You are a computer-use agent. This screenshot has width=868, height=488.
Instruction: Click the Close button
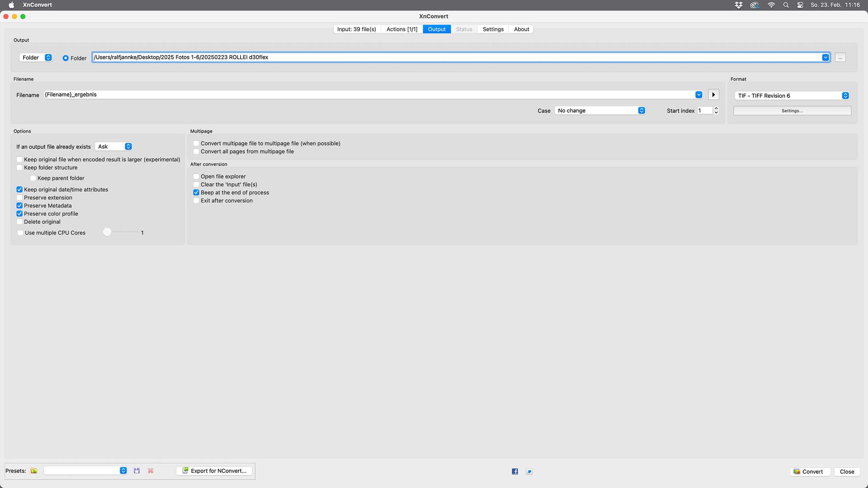coord(847,472)
